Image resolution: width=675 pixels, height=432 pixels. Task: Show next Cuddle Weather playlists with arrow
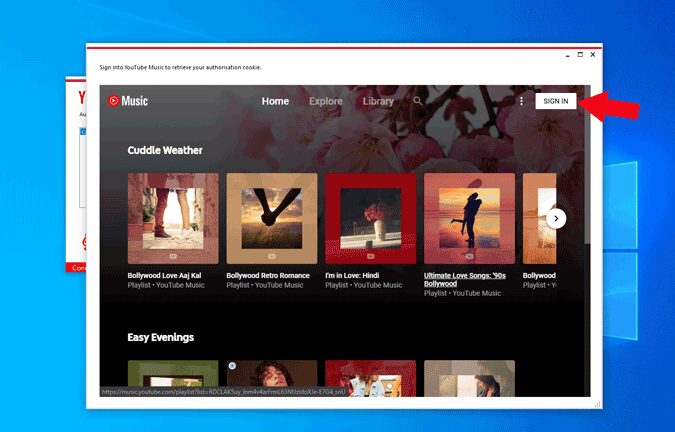pos(556,219)
